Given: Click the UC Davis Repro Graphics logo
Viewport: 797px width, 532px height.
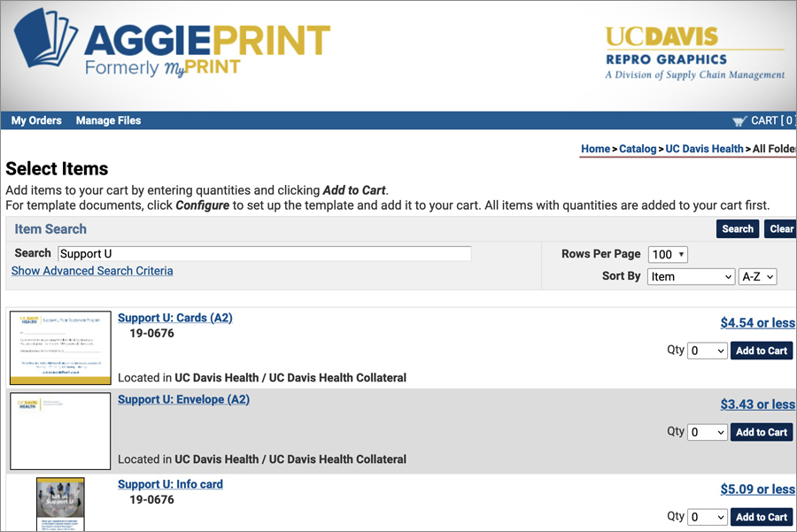Looking at the screenshot, I should [x=695, y=53].
